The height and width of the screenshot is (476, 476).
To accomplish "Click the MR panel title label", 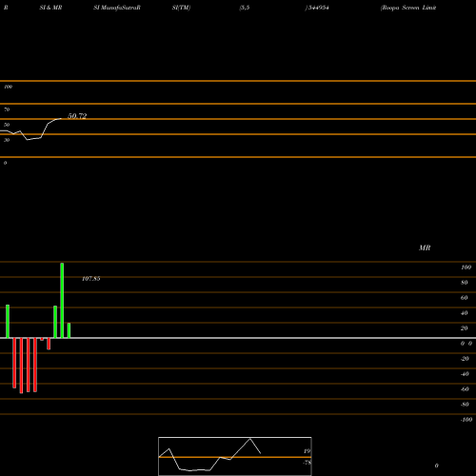I will 425,248.
